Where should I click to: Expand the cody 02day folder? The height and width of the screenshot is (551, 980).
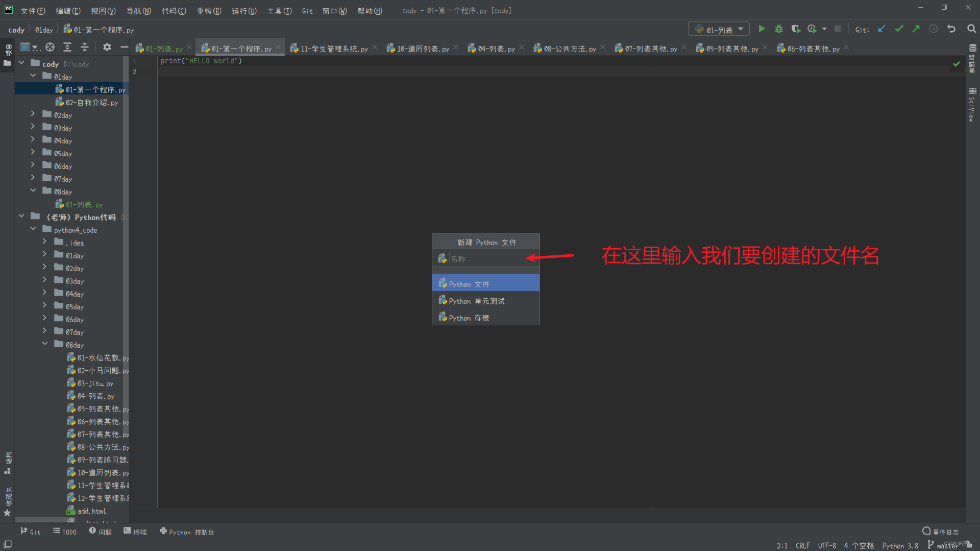[x=33, y=114]
